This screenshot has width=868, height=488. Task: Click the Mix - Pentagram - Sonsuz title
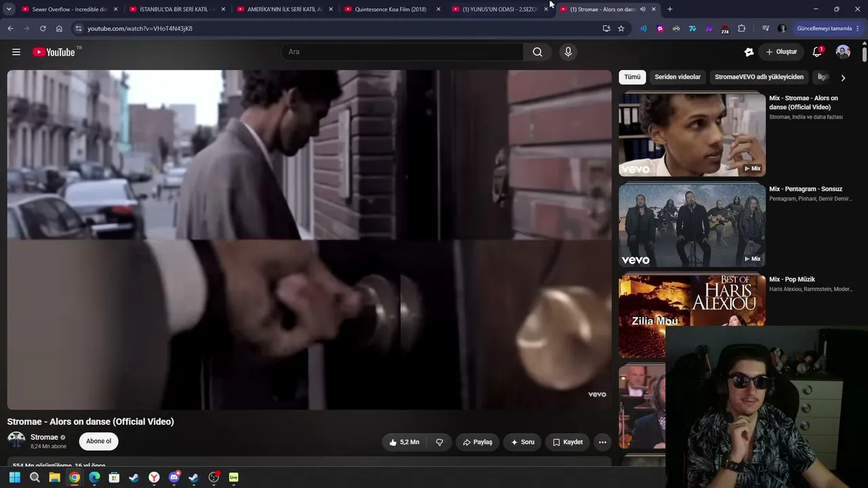[x=806, y=189]
